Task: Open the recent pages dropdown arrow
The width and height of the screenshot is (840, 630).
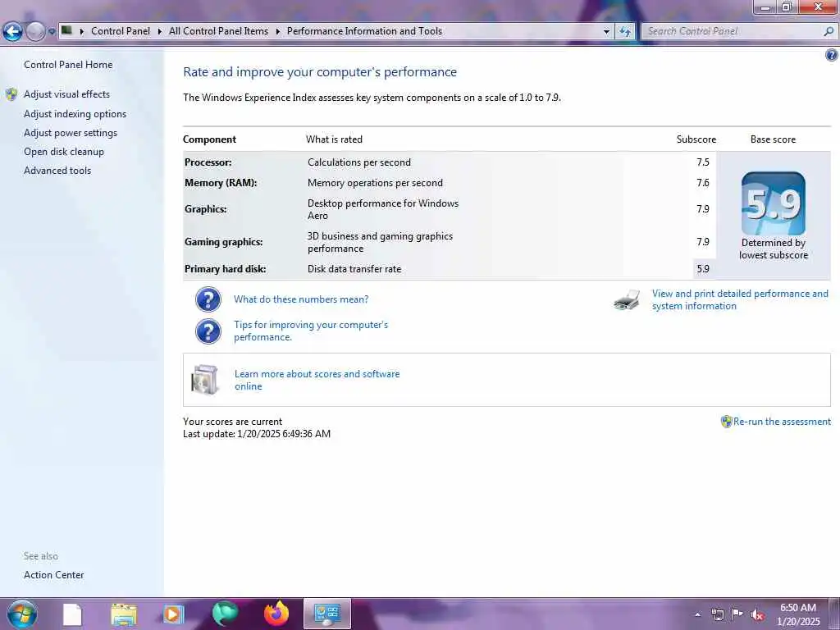Action: 52,32
